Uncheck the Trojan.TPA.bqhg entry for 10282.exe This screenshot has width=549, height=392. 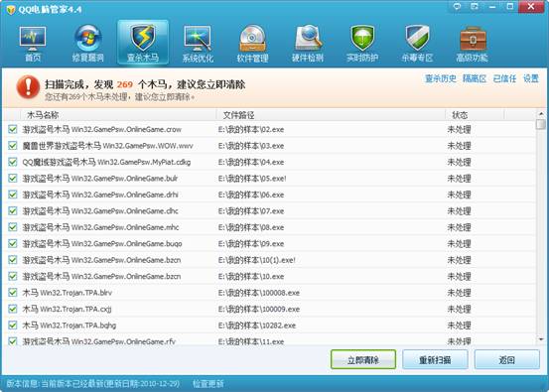coord(13,326)
